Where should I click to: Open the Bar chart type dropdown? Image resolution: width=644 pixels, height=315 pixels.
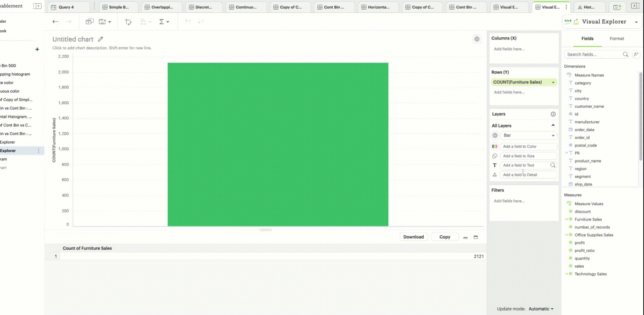tap(529, 135)
